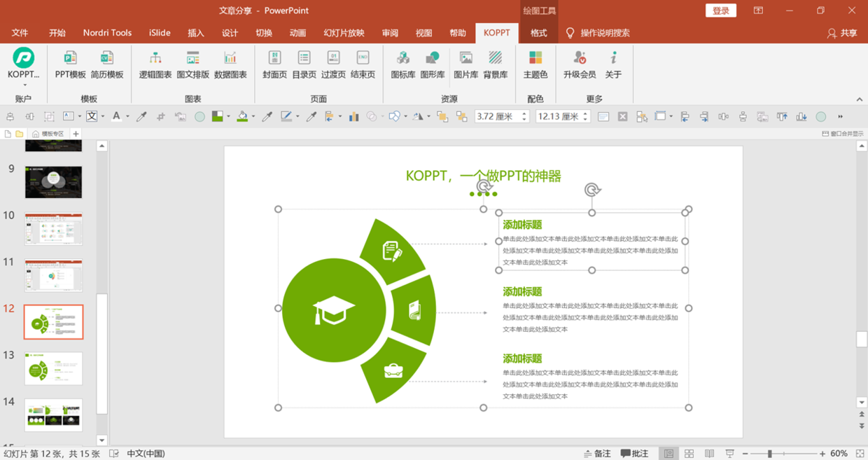Click the send backward icon

(x=461, y=116)
